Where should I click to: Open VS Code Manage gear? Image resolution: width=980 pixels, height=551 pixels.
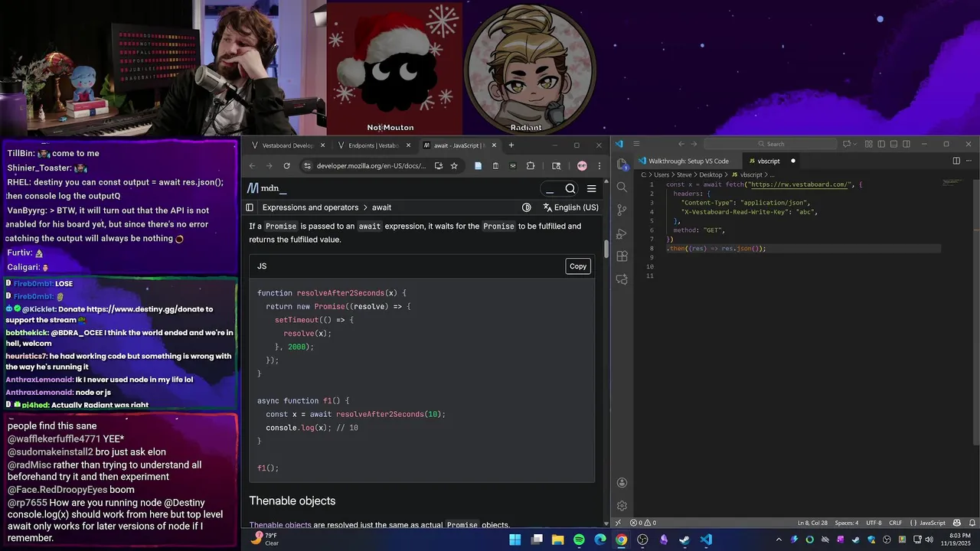(622, 505)
